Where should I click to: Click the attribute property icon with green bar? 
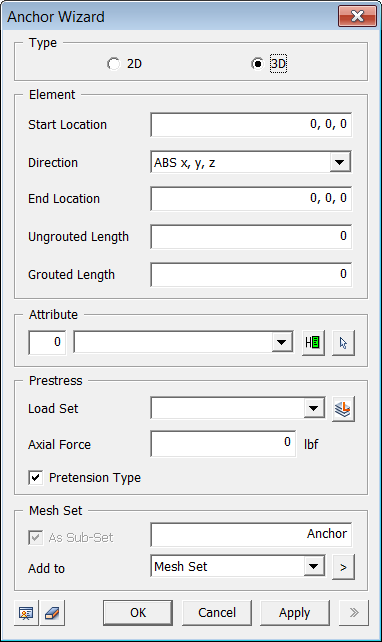coord(313,343)
